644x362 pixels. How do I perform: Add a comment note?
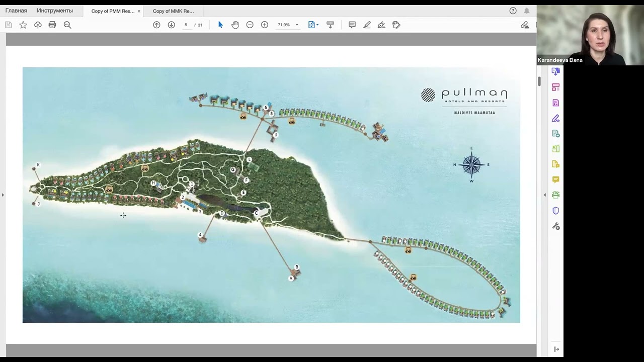pos(352,25)
